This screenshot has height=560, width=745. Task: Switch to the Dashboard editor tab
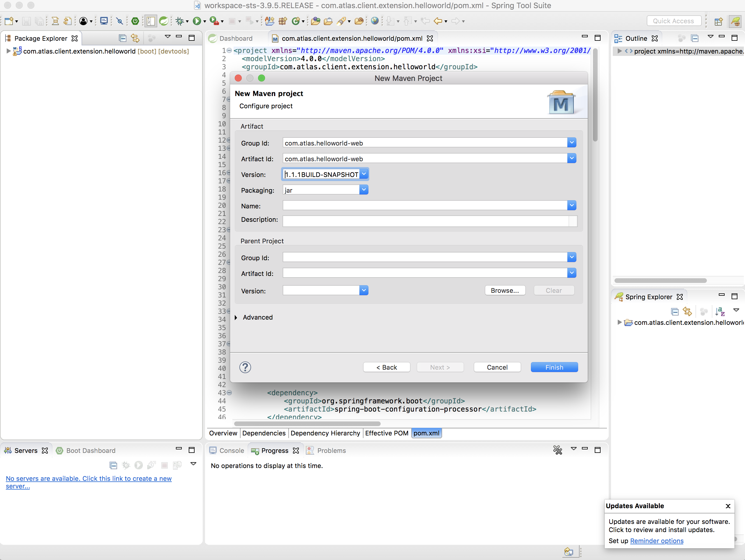231,38
